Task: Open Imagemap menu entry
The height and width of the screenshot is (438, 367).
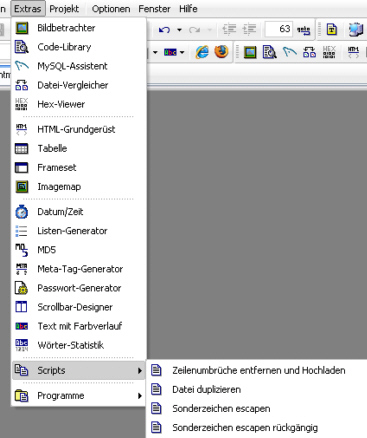Action: 79,187
